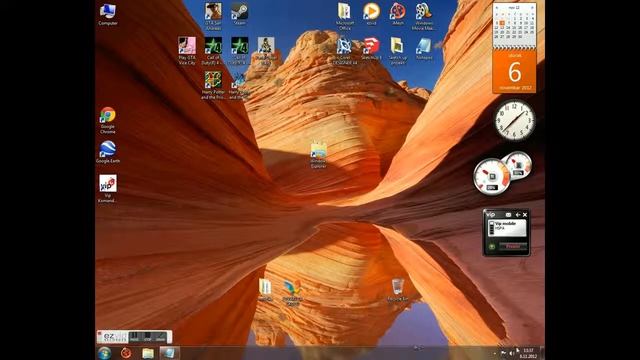Click the orange day 6 calendar panel

(x=514, y=71)
